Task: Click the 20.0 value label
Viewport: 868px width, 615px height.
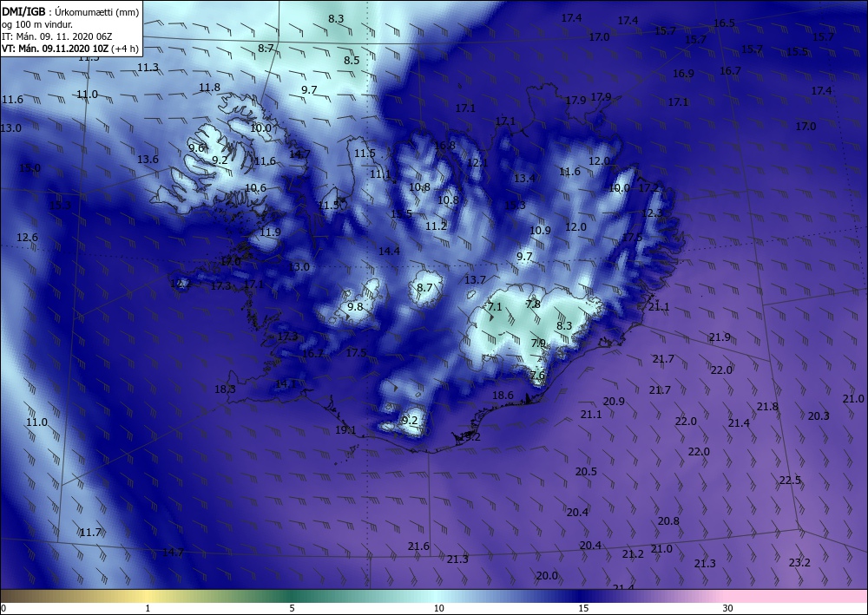Action: pyautogui.click(x=547, y=575)
